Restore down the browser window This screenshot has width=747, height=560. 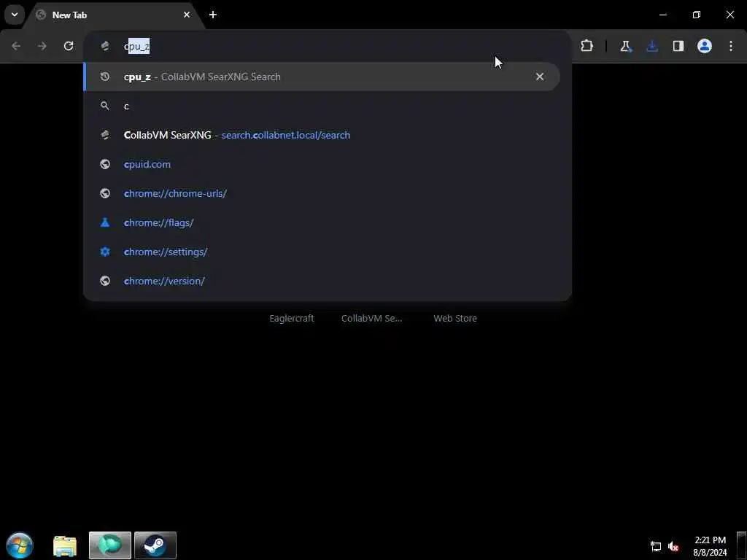point(697,15)
